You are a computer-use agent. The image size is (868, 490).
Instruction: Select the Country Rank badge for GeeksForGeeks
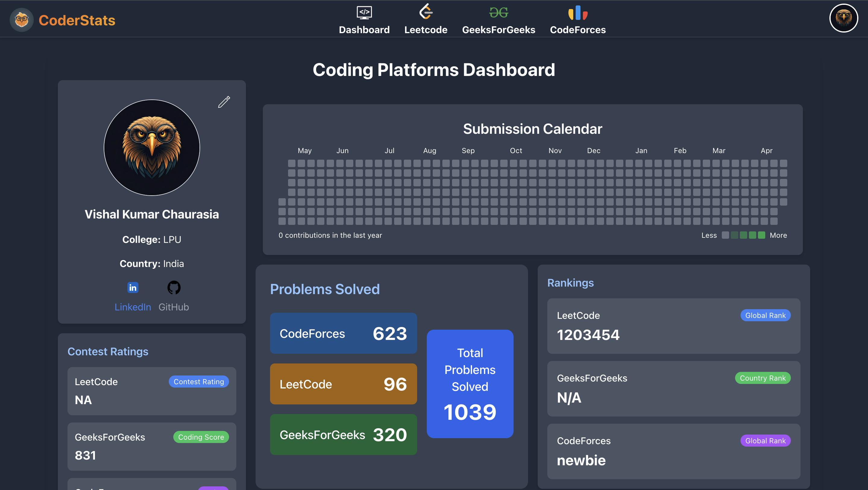[x=763, y=378]
